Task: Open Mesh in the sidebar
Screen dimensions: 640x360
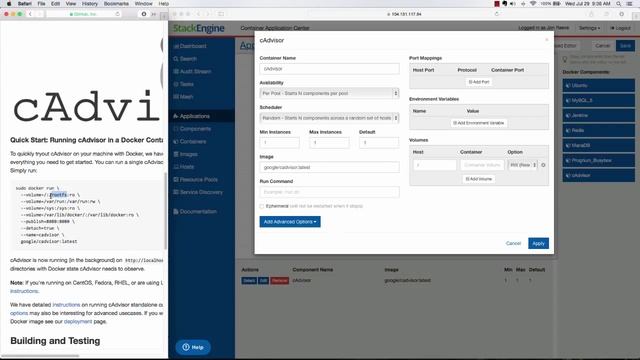Action: [183, 97]
